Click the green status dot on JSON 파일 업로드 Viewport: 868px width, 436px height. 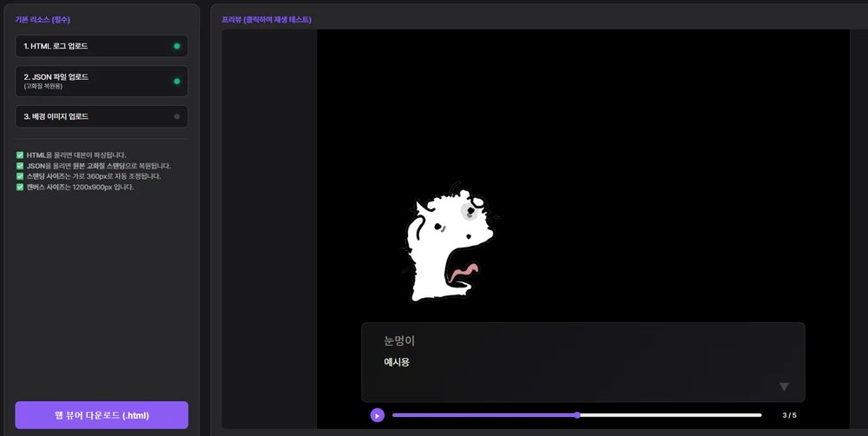pos(176,82)
